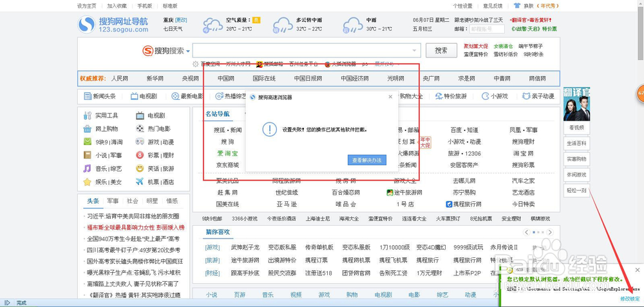
Task: Click the 加入收藏 link
Action: coord(117,6)
